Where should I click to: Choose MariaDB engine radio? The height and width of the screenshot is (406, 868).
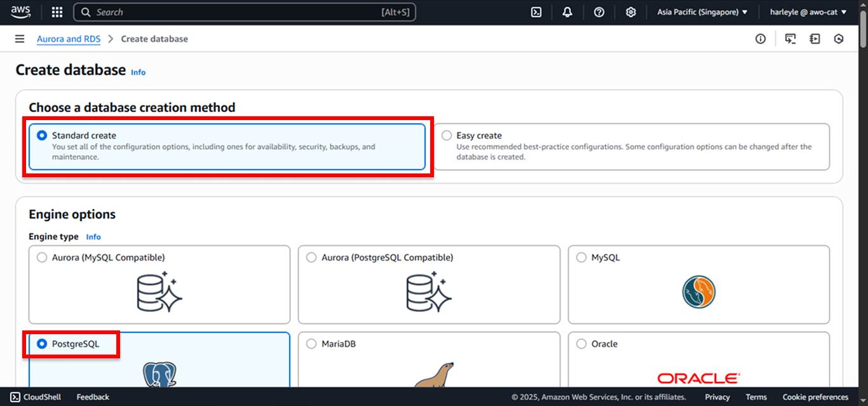[x=311, y=344]
